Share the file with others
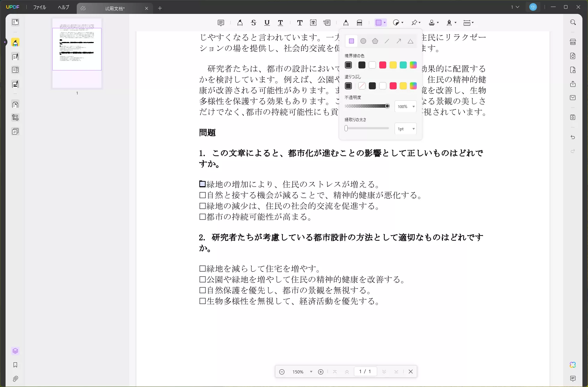This screenshot has height=387, width=588. pyautogui.click(x=573, y=84)
